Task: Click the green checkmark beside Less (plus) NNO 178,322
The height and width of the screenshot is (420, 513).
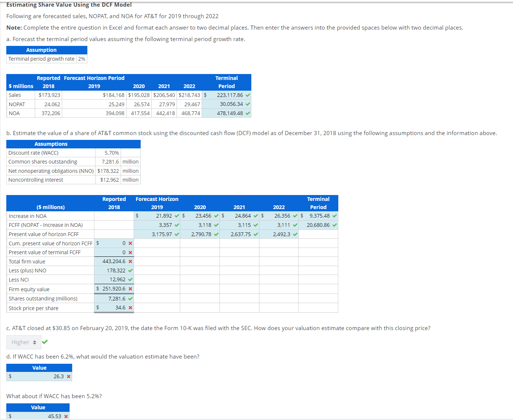Action: click(x=130, y=271)
